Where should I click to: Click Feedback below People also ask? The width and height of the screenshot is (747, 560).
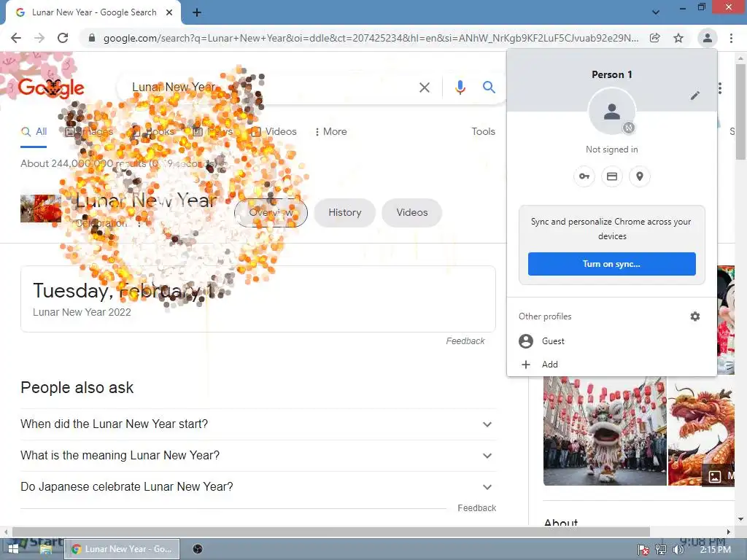point(476,508)
